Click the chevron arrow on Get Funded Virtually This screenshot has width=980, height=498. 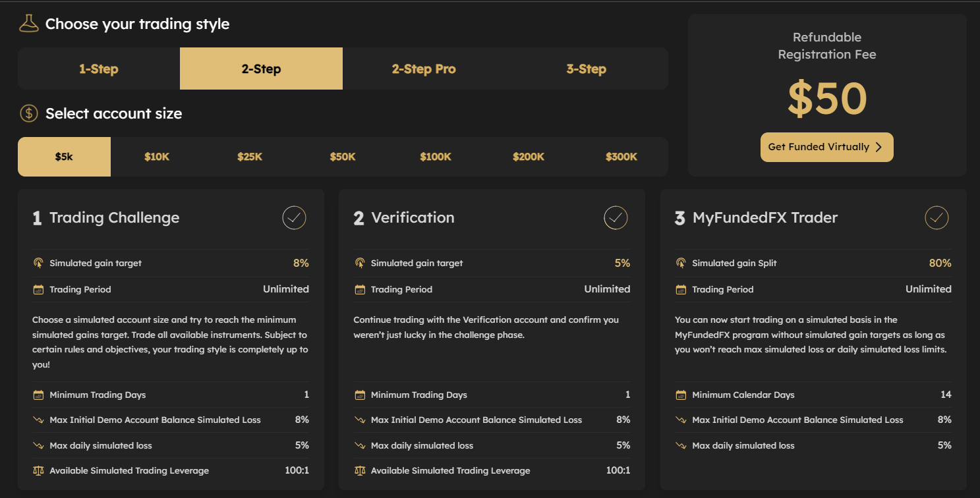tap(878, 147)
